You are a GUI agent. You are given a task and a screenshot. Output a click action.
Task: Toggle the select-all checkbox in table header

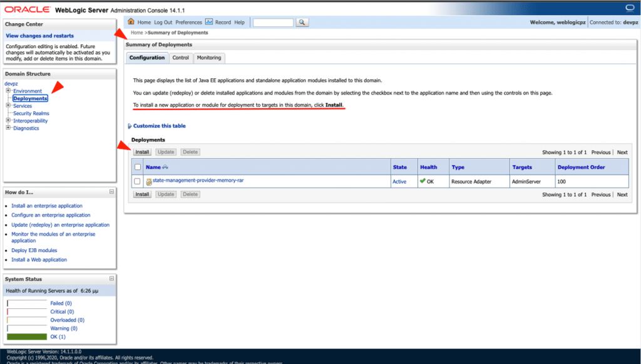coord(138,167)
